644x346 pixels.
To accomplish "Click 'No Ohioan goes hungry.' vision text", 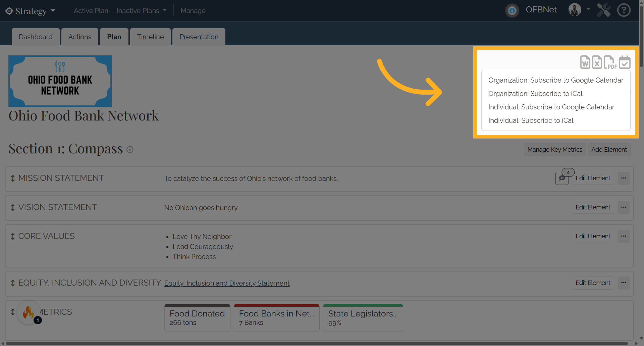I will point(201,208).
